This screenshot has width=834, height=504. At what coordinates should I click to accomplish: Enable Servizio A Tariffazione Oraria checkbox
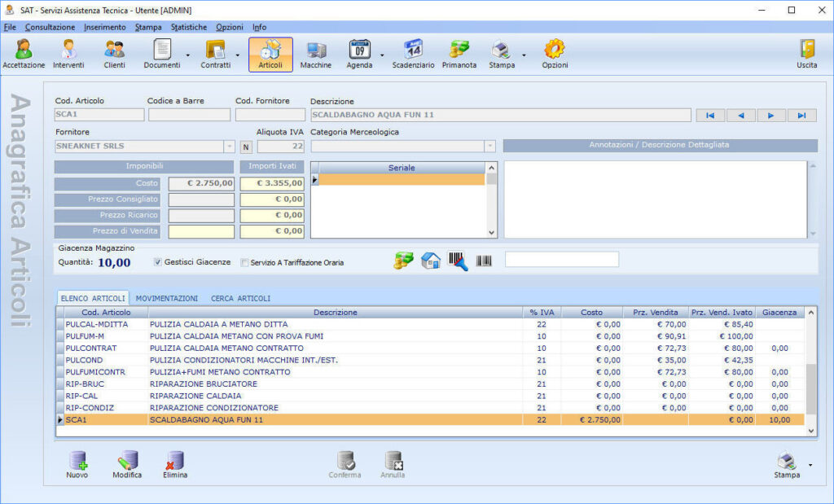click(x=244, y=263)
